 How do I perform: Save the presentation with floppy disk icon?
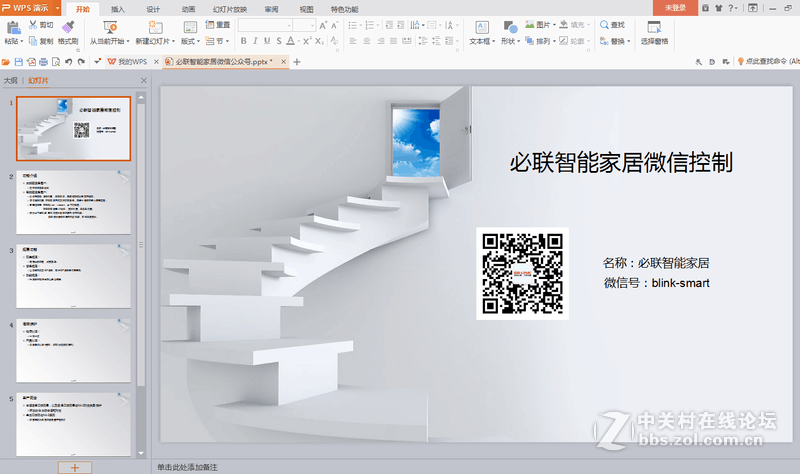click(18, 62)
